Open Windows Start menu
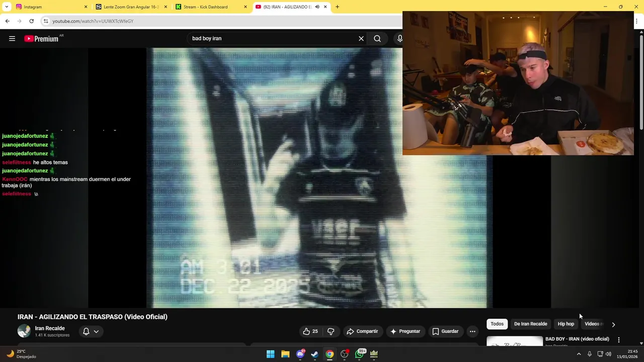 pos(270,354)
